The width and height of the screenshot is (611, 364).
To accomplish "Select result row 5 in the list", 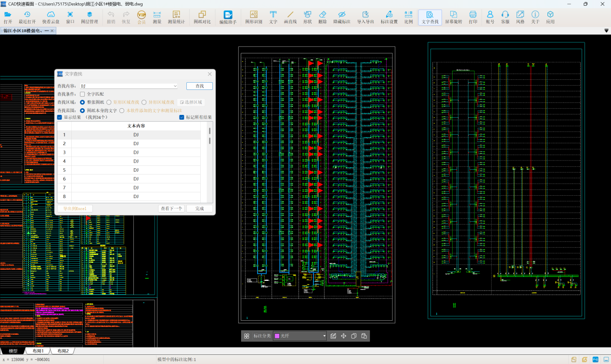I will [x=136, y=170].
